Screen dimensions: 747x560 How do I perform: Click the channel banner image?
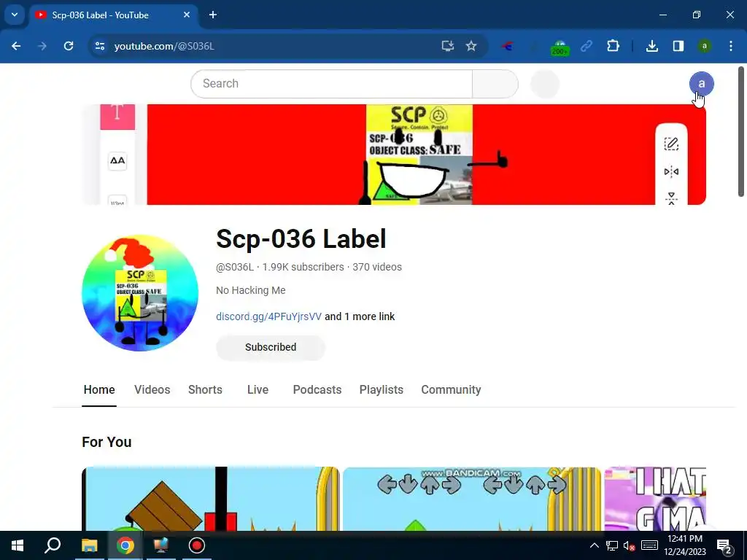click(x=394, y=155)
